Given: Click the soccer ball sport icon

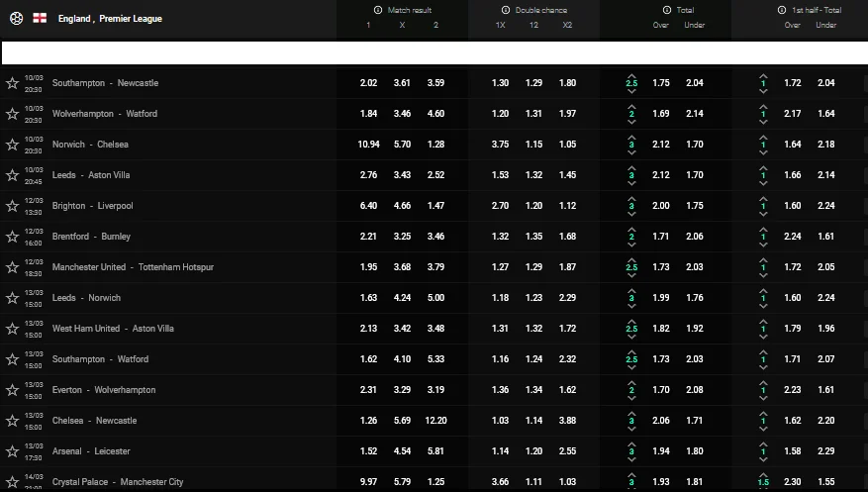Looking at the screenshot, I should [x=16, y=18].
